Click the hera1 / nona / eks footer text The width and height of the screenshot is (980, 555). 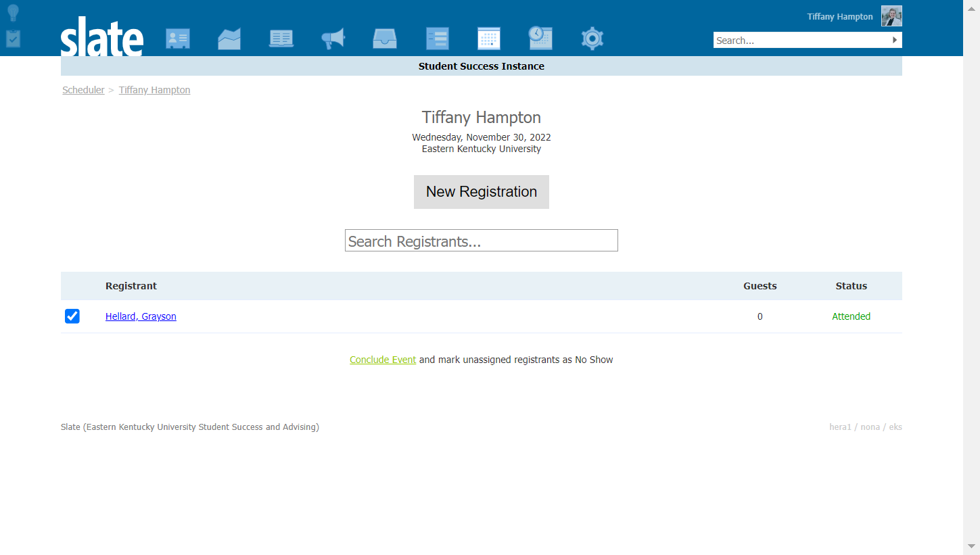pyautogui.click(x=866, y=427)
